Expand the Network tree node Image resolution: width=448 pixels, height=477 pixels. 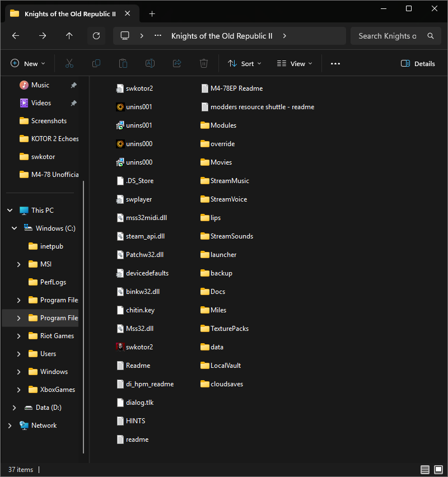tap(10, 425)
